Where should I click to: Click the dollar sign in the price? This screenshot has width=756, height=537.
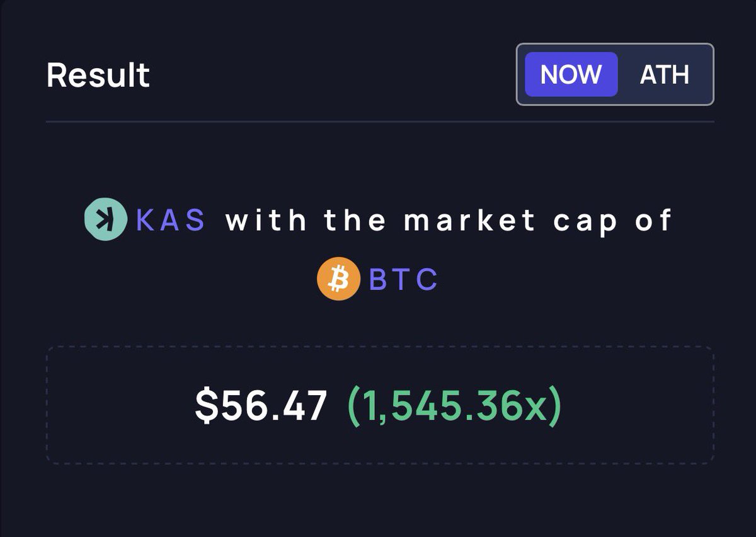click(x=205, y=405)
